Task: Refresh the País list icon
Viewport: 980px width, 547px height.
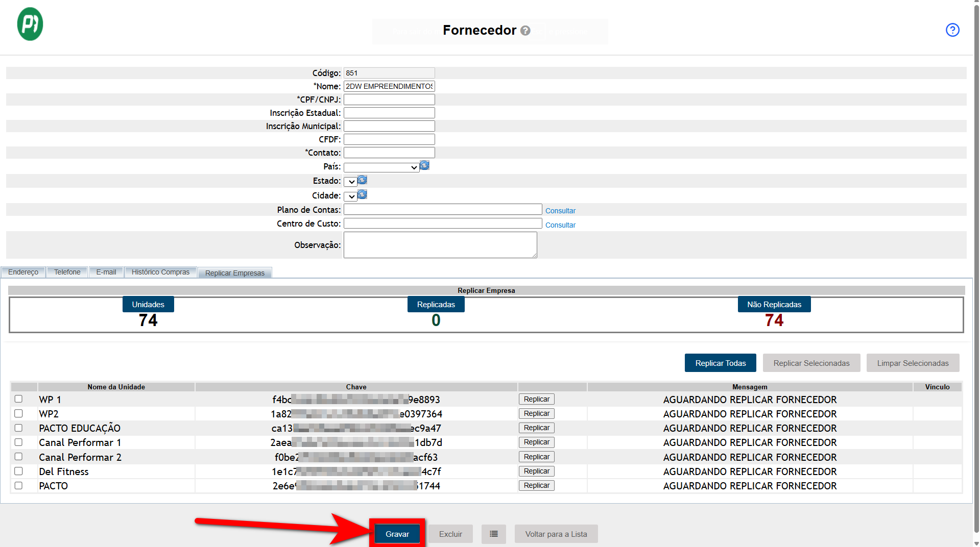Action: [424, 166]
